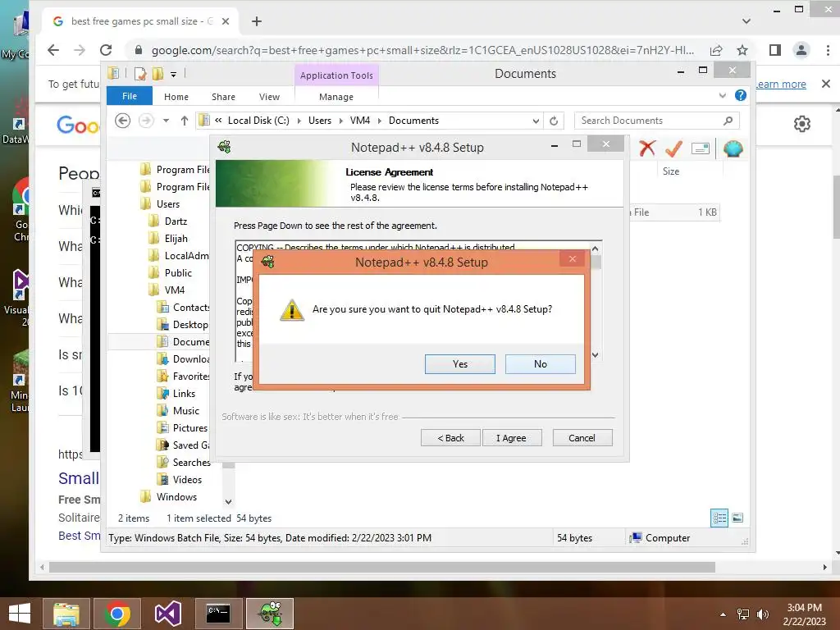Open Chrome profile avatar icon

tap(801, 50)
